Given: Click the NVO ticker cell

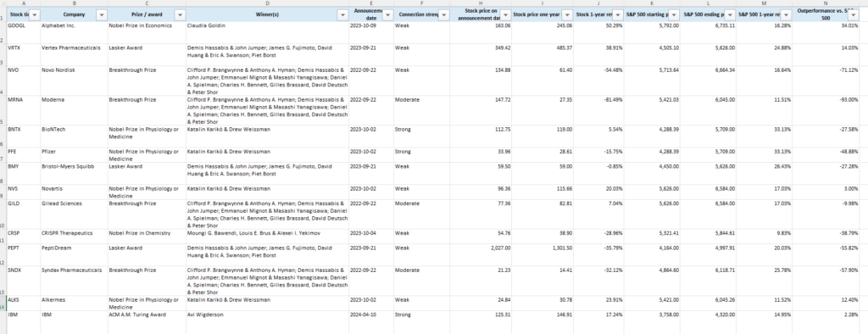Looking at the screenshot, I should tap(23, 81).
